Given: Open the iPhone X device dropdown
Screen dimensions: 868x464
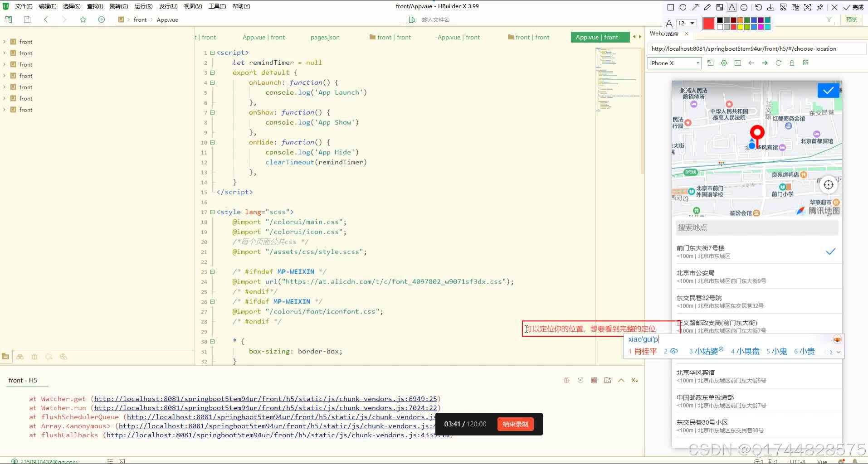Looking at the screenshot, I should pyautogui.click(x=674, y=63).
